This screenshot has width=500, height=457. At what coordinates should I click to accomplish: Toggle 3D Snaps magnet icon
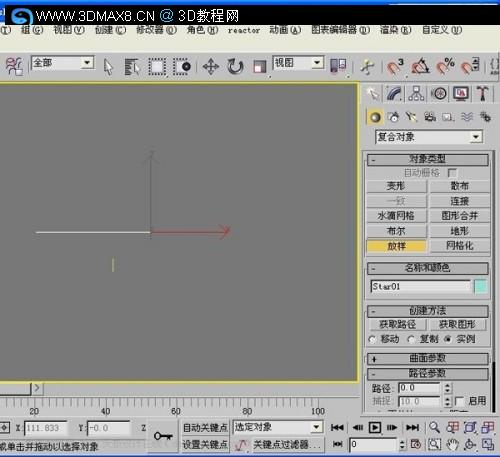(x=395, y=66)
